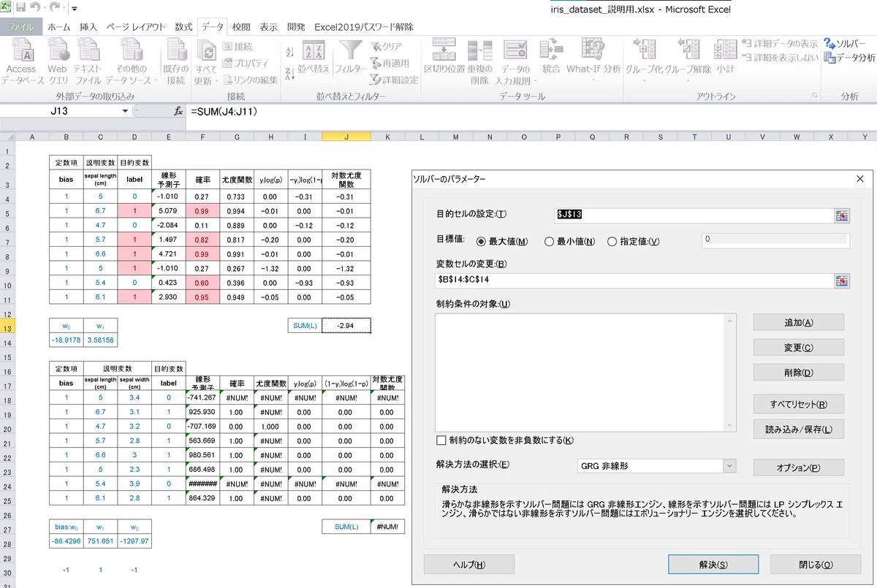Click the Redo icon
877x588 pixels.
click(56, 8)
